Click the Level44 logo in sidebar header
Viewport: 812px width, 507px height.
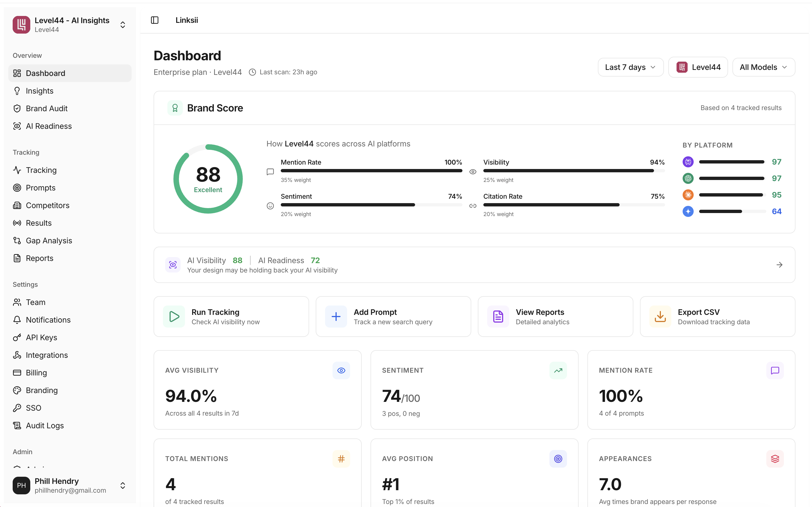coord(21,24)
